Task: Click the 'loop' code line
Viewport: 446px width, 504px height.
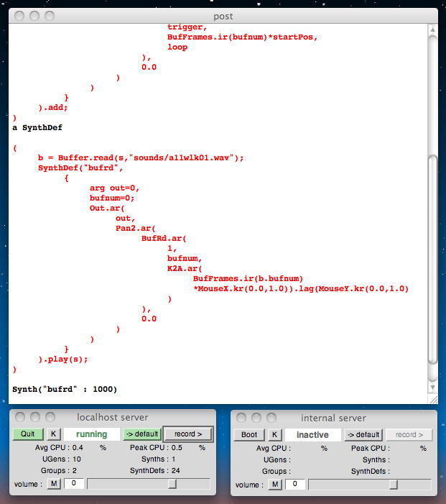Action: coord(177,47)
